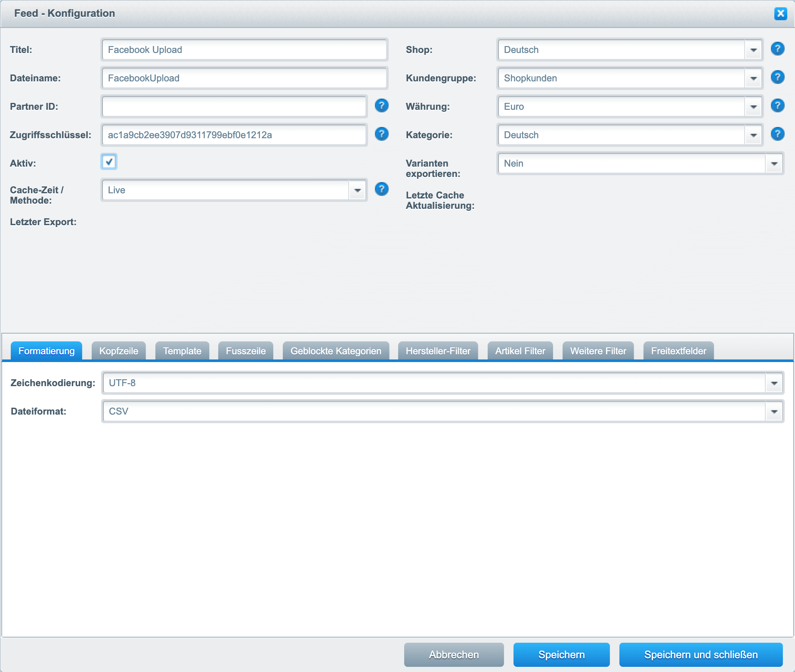Expand the Varianten exportieren dropdown

click(774, 164)
